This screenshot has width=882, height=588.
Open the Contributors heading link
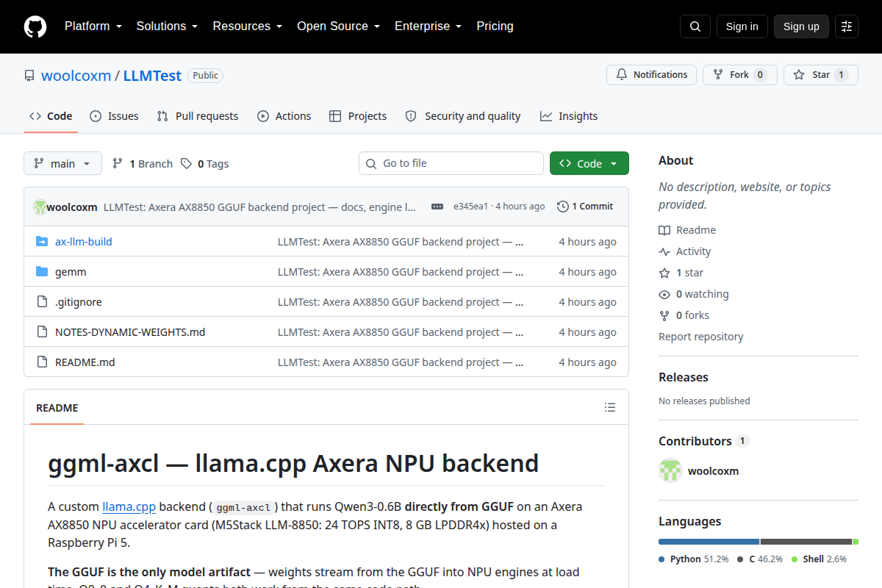coord(703,441)
